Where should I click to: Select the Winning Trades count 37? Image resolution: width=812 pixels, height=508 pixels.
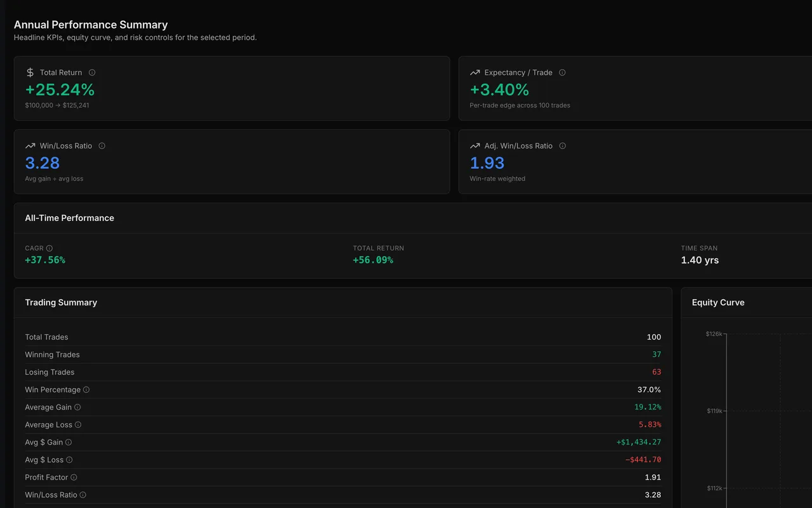point(657,354)
